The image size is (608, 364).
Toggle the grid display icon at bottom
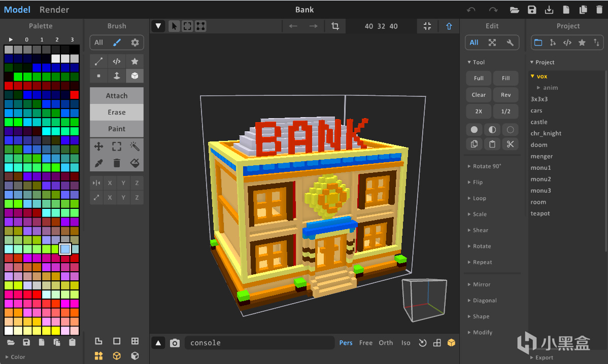pos(134,341)
